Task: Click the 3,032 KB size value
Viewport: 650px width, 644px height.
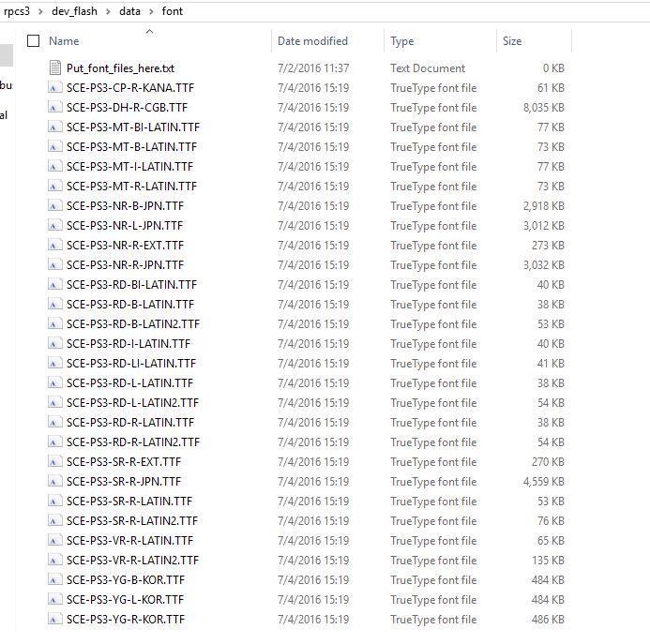Action: coord(543,264)
